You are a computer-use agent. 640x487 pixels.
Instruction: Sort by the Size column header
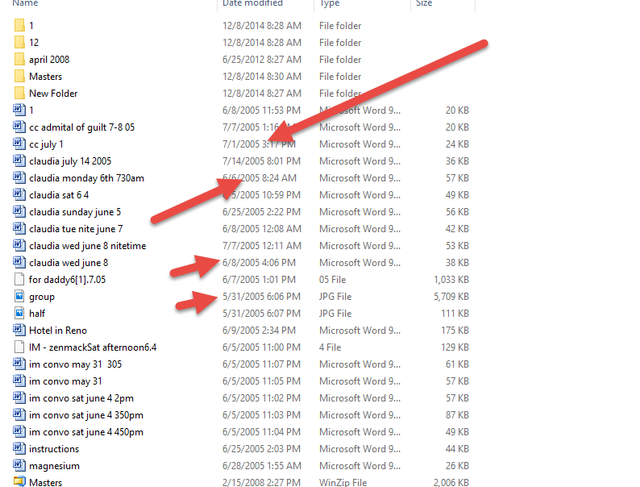(x=424, y=3)
